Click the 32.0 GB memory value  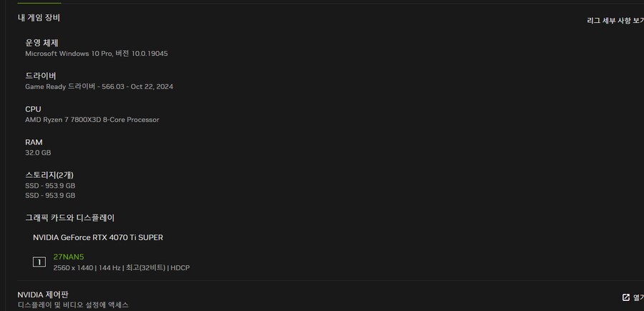38,153
